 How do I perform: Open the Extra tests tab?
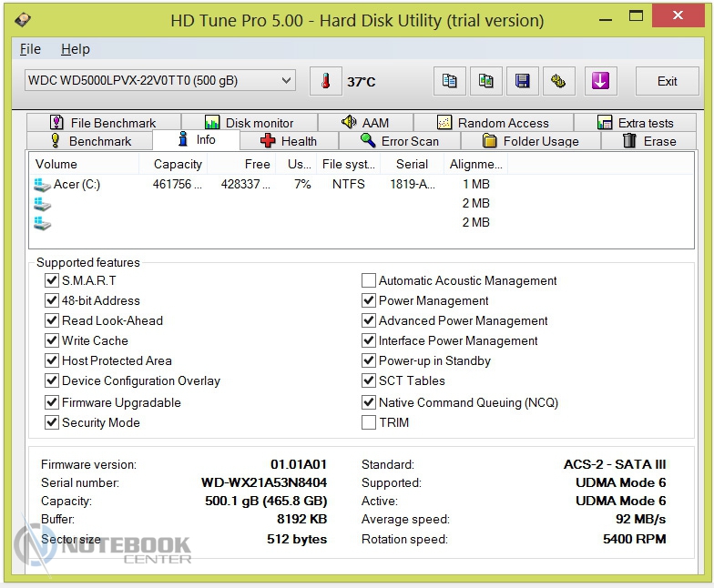(x=636, y=122)
